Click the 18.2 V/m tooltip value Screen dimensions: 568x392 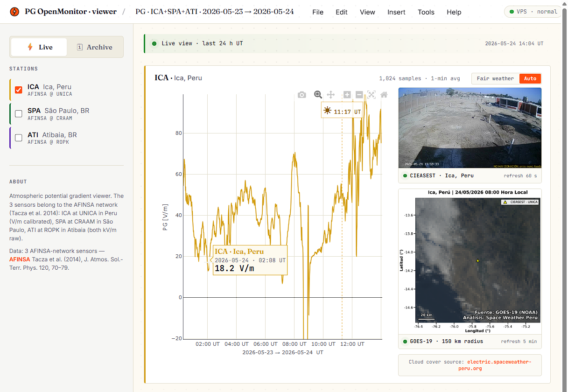coord(234,268)
